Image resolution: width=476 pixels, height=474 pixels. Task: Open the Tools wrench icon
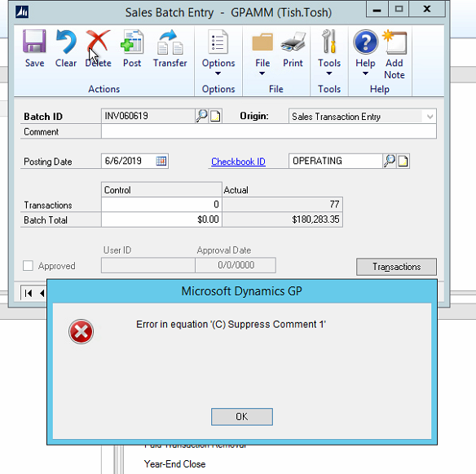[x=329, y=42]
